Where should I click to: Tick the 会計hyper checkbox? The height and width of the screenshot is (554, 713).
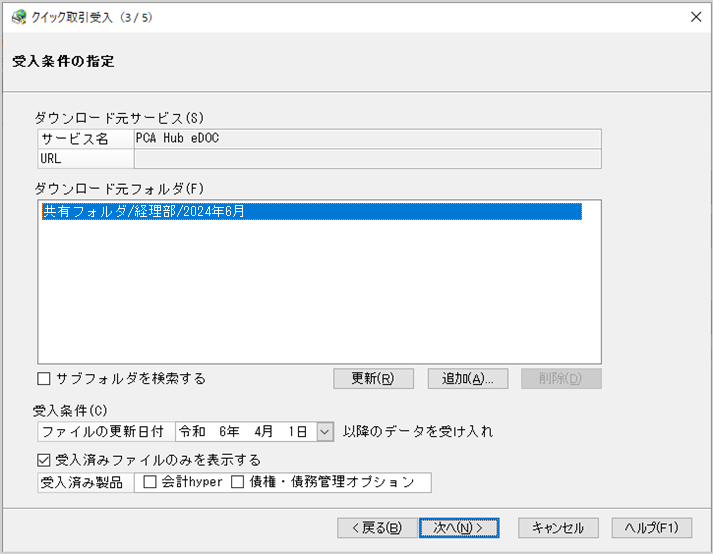pyautogui.click(x=150, y=484)
